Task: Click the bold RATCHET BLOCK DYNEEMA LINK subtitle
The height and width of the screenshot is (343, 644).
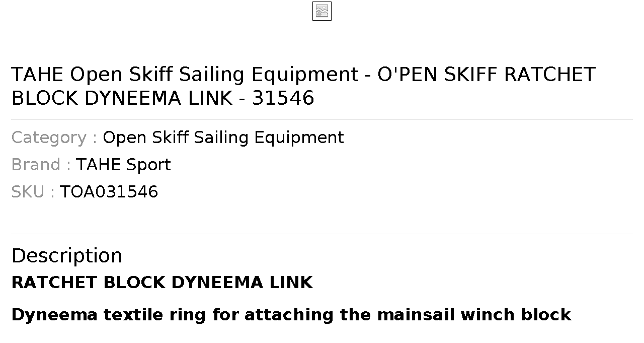Action: click(x=162, y=283)
